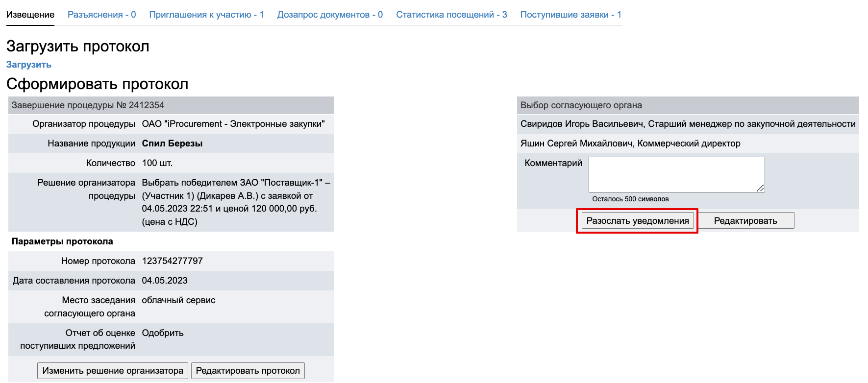Click Решение организатора процедуры label
The height and width of the screenshot is (383, 868).
(86, 189)
